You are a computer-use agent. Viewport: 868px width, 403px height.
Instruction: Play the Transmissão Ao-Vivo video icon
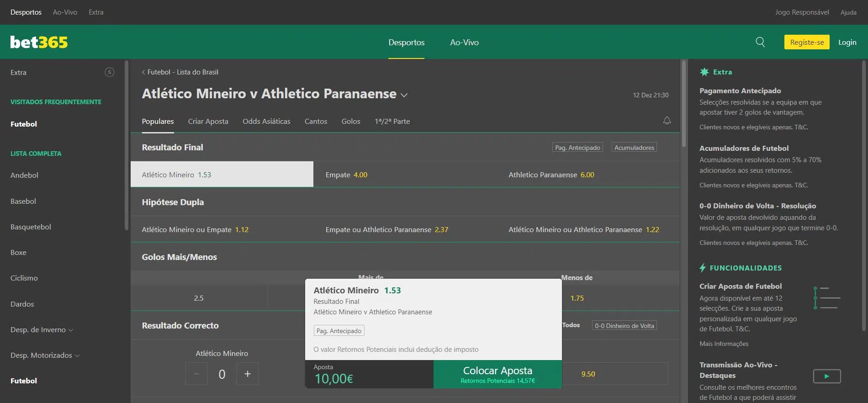[827, 376]
